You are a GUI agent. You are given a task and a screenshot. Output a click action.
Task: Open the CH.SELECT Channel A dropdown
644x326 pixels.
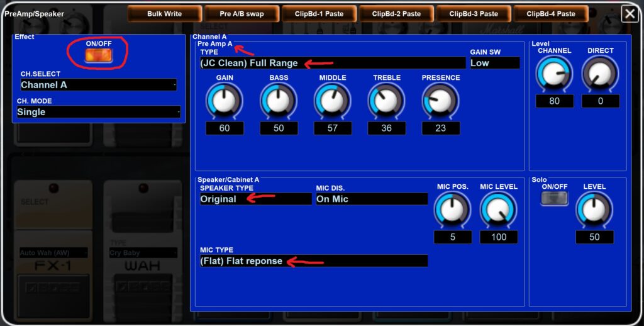[98, 85]
